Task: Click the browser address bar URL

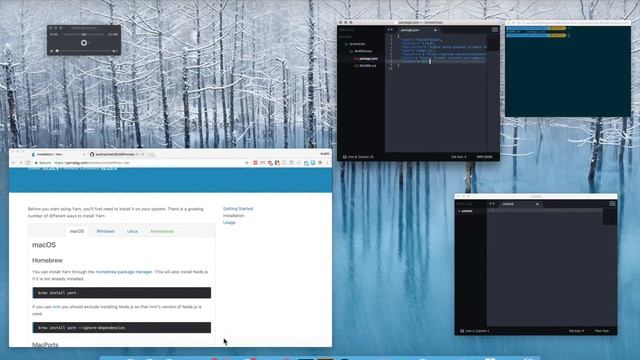Action: pos(91,163)
